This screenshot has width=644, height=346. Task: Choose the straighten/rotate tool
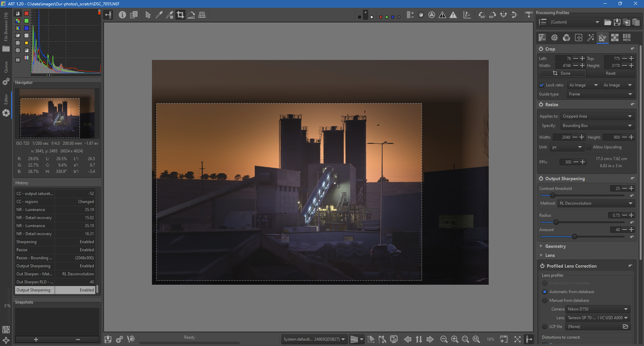coord(191,15)
